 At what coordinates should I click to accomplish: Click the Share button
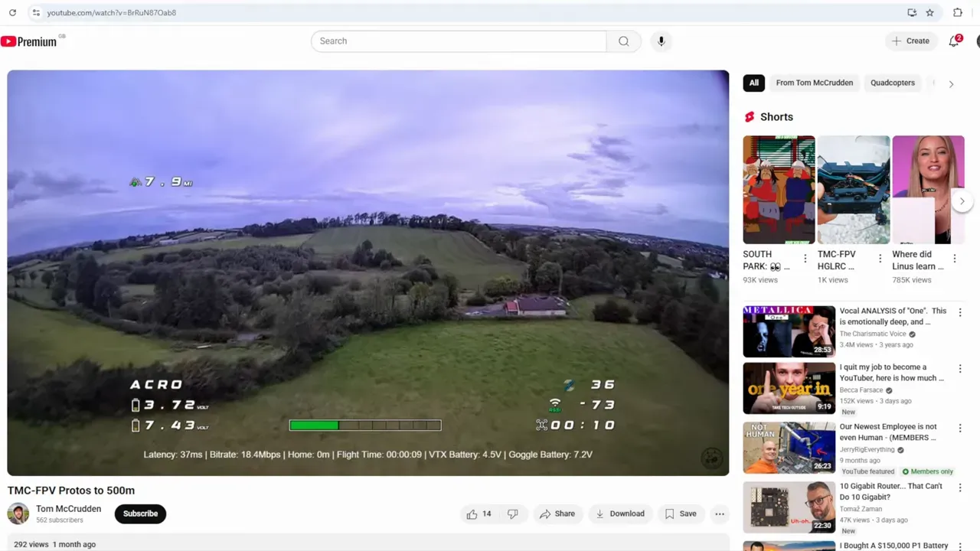point(557,514)
